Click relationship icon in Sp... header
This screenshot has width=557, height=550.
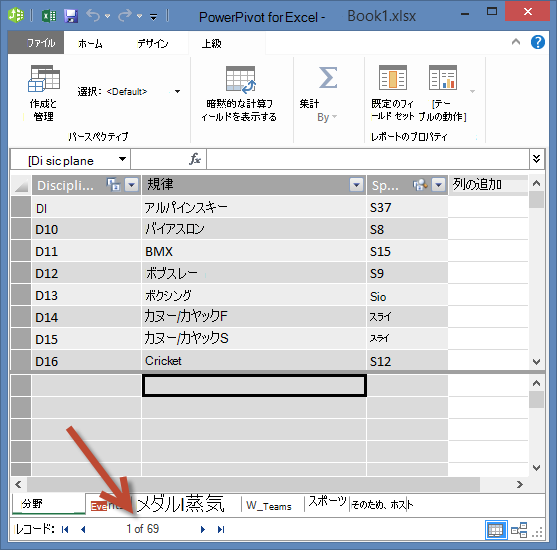pyautogui.click(x=420, y=185)
